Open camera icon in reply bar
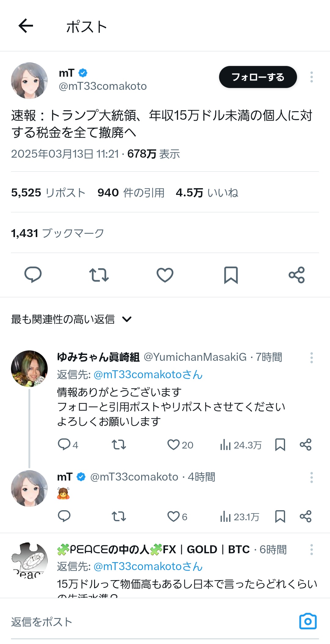330x644 pixels. 308,621
